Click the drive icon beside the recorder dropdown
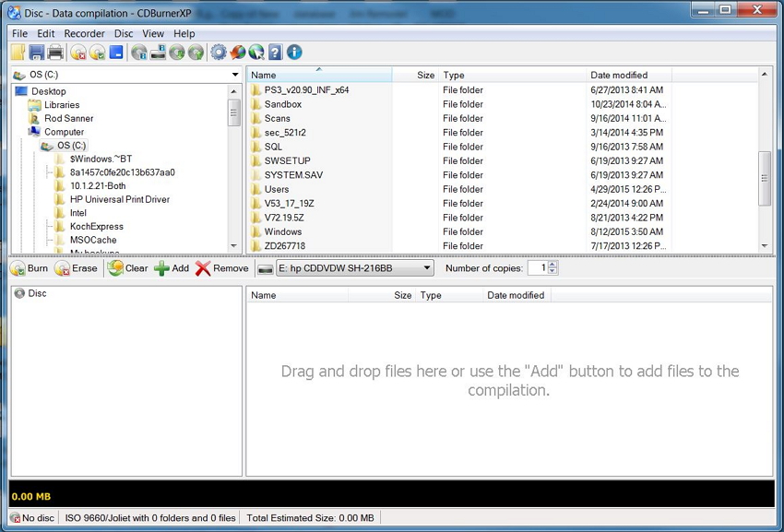The height and width of the screenshot is (532, 784). [265, 269]
